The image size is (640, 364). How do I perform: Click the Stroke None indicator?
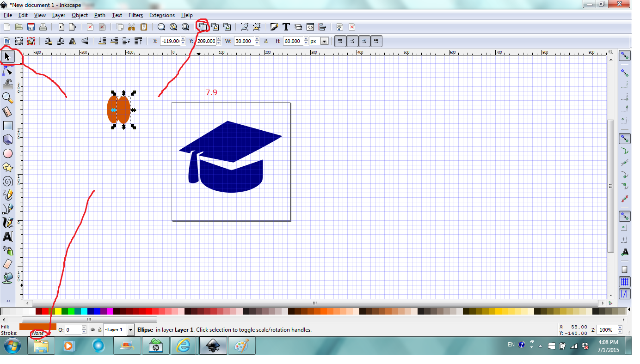click(x=38, y=333)
